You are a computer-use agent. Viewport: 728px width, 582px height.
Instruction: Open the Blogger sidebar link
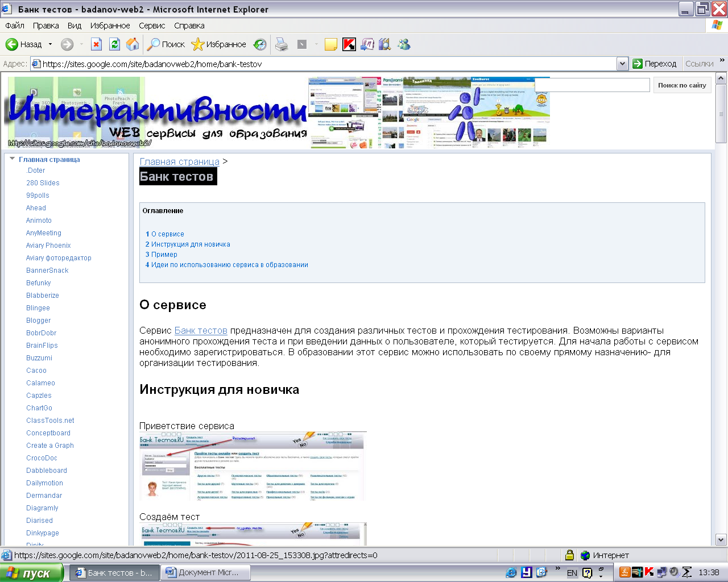click(39, 321)
